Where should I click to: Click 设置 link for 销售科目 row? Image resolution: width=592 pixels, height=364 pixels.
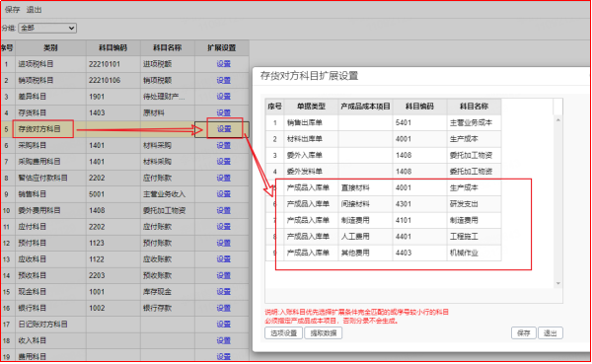point(223,194)
